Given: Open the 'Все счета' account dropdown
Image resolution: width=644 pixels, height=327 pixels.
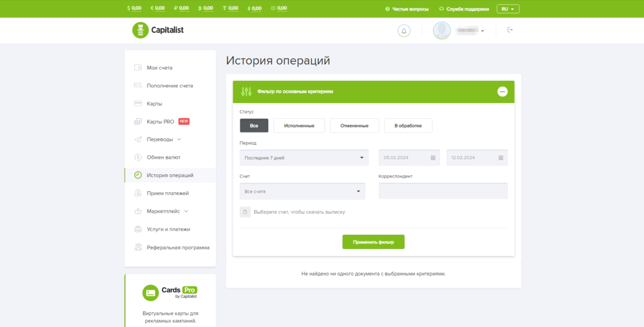Looking at the screenshot, I should coord(302,191).
